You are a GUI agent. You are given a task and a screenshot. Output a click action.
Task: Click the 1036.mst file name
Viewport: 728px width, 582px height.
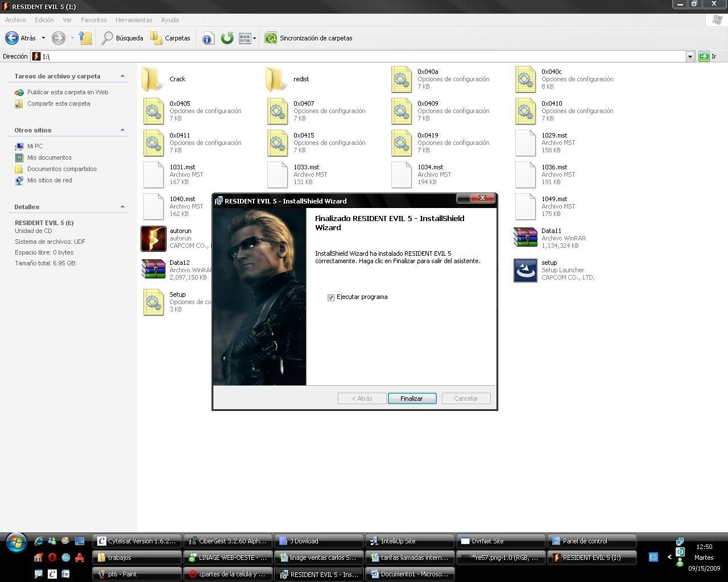[554, 167]
